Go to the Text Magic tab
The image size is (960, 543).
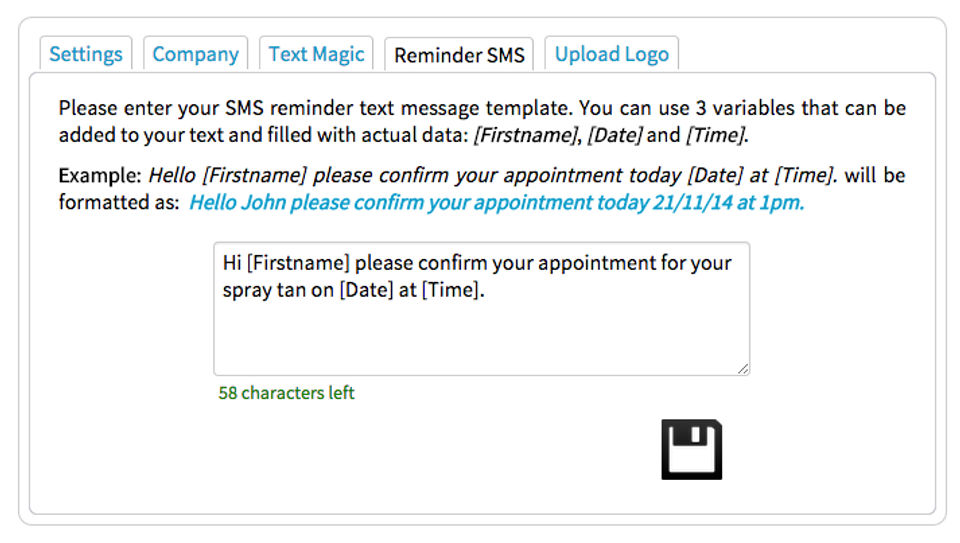[x=316, y=54]
